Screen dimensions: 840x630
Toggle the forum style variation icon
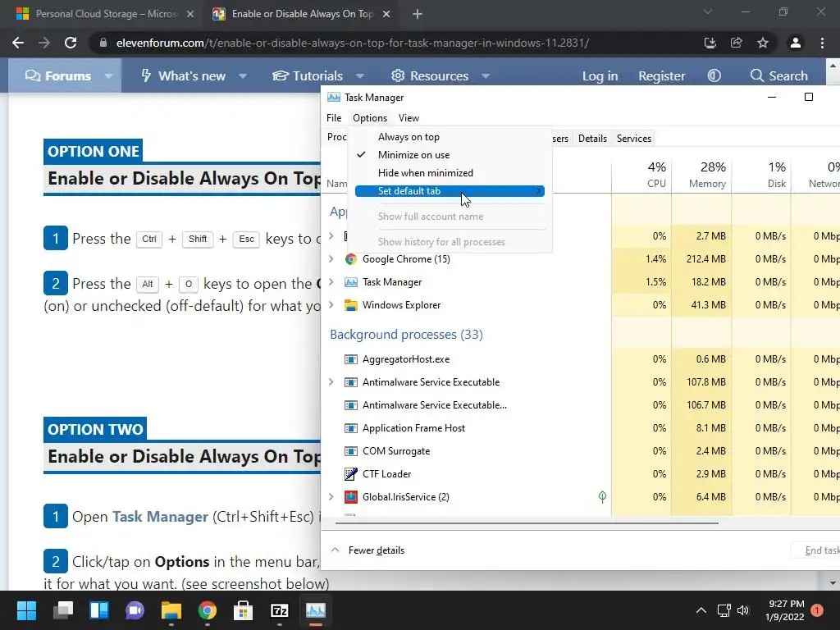[x=714, y=76]
